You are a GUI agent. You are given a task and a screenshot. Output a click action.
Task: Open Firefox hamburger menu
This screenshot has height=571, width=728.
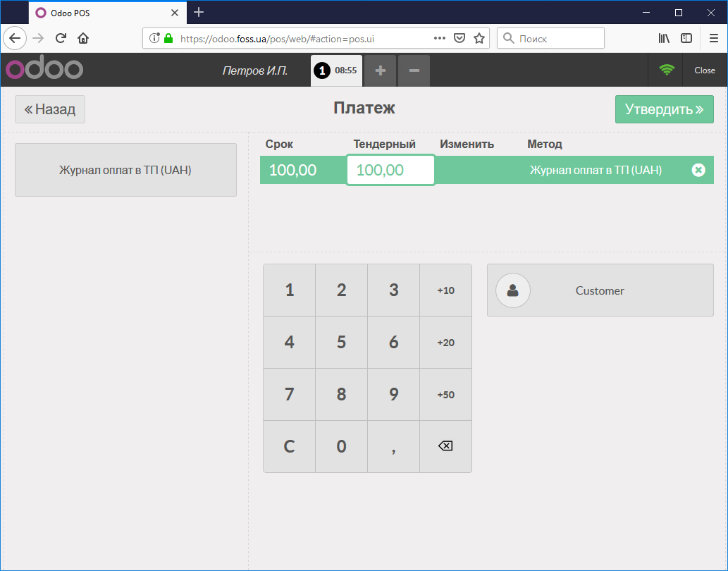[x=714, y=38]
